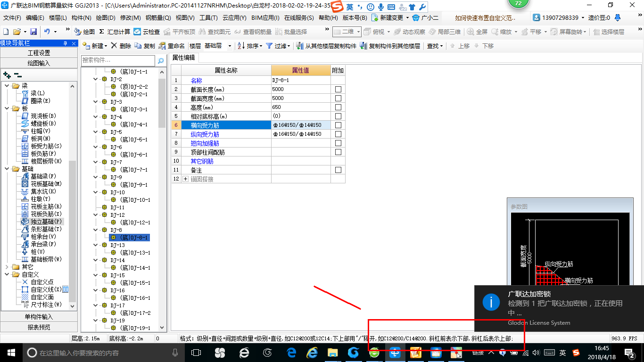
Task: Click 重命名 rename button
Action: pos(172,46)
